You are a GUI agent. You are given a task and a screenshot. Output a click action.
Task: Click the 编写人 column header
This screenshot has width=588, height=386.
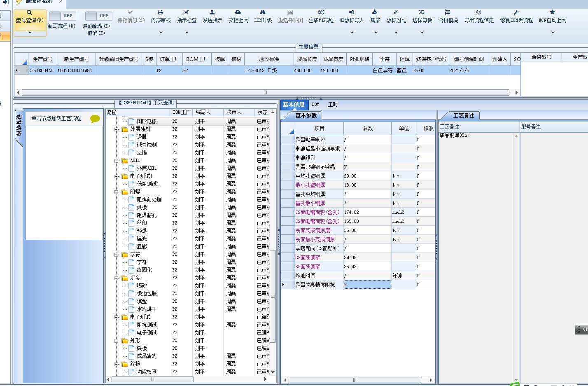pyautogui.click(x=208, y=112)
